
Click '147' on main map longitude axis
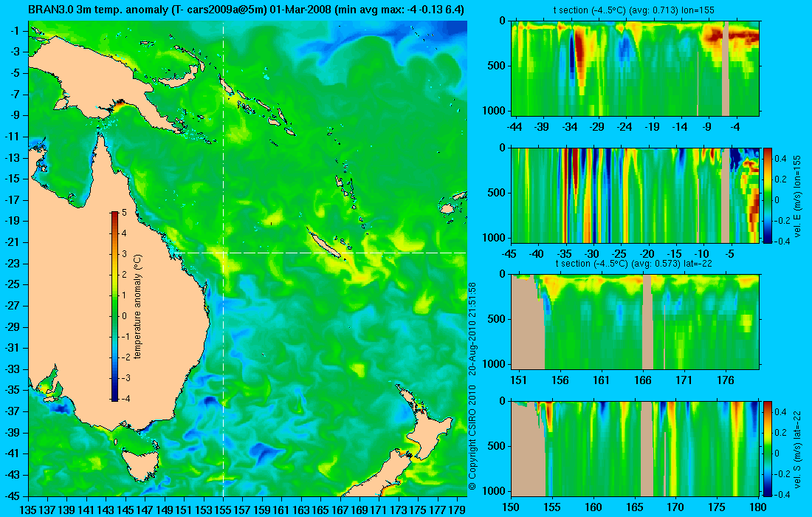145,510
